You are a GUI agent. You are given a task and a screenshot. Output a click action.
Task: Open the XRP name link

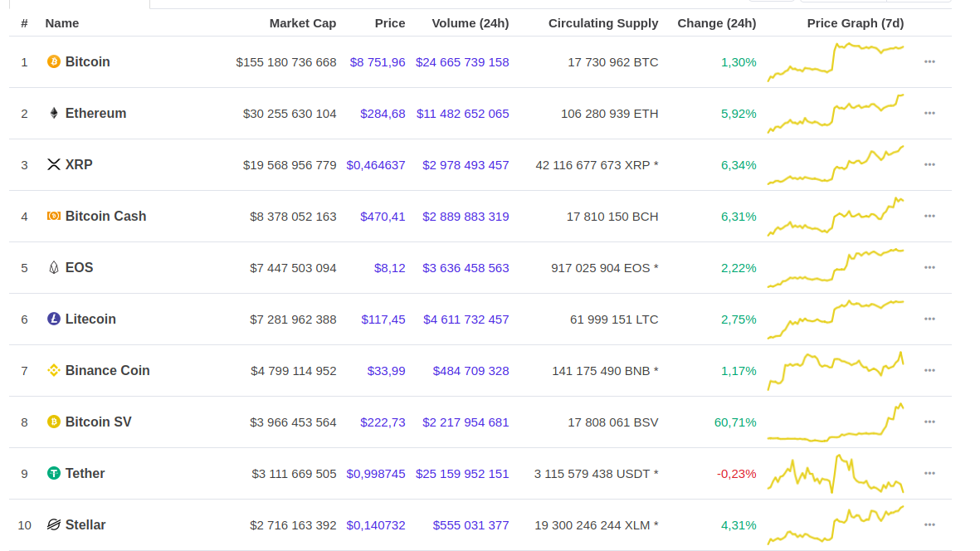[x=79, y=165]
